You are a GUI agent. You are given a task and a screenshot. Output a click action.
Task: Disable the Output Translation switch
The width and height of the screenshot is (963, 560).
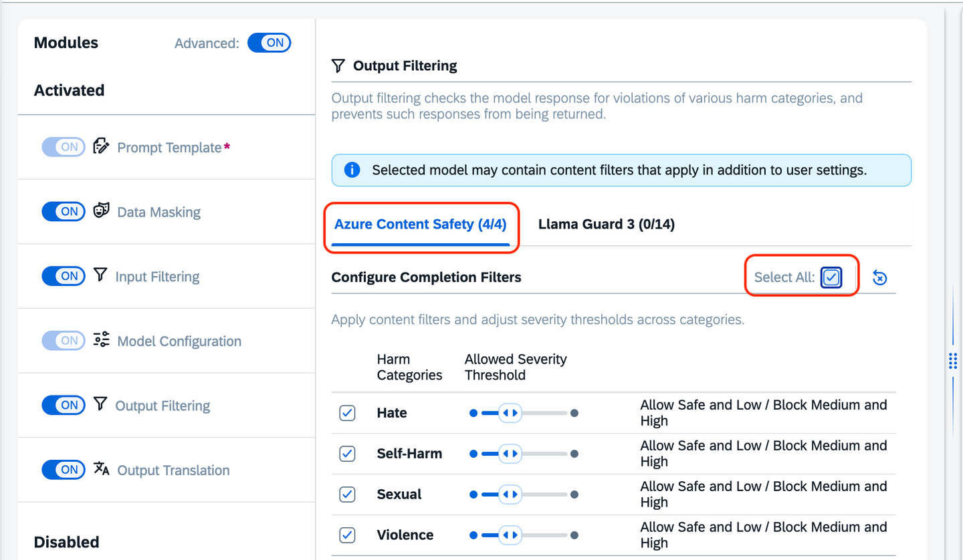coord(64,469)
